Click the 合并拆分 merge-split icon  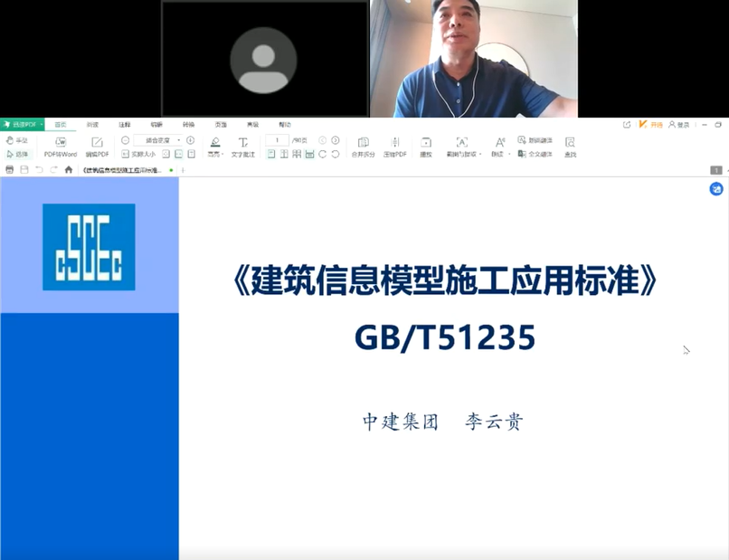point(363,143)
